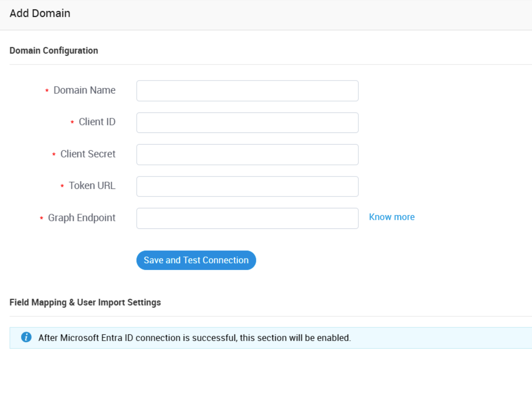Click the Client Secret label
Viewport: 532px width, 400px height.
(x=88, y=154)
